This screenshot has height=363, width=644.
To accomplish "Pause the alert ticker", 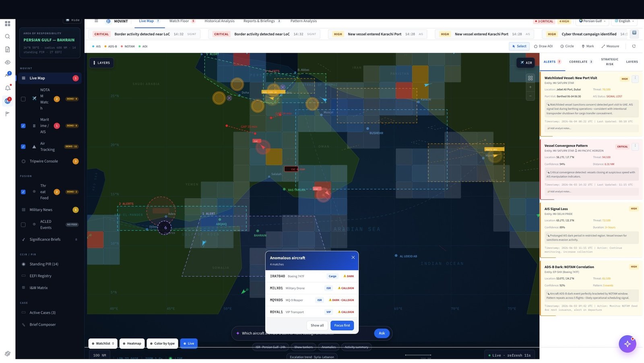I will (x=634, y=33).
